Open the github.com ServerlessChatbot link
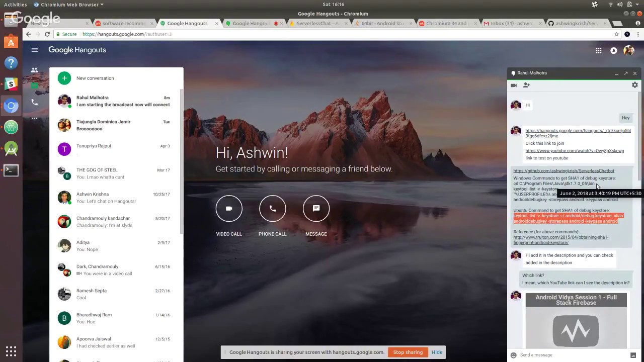This screenshot has height=362, width=644. (x=563, y=171)
